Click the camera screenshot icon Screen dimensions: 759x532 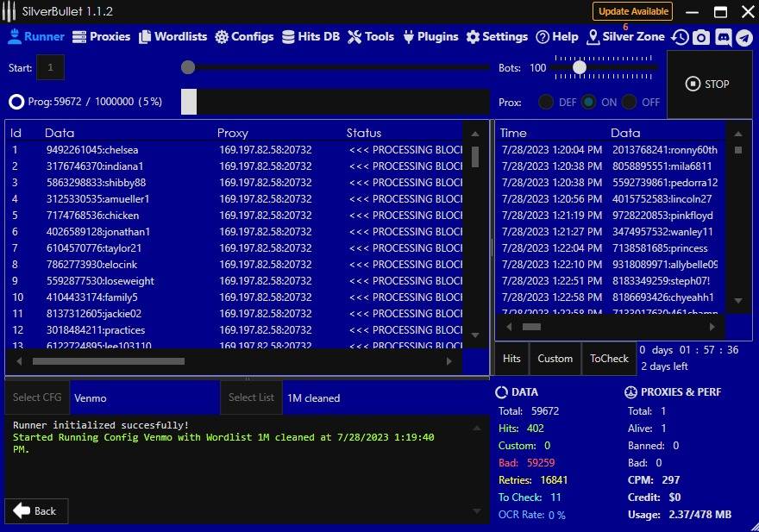(701, 37)
